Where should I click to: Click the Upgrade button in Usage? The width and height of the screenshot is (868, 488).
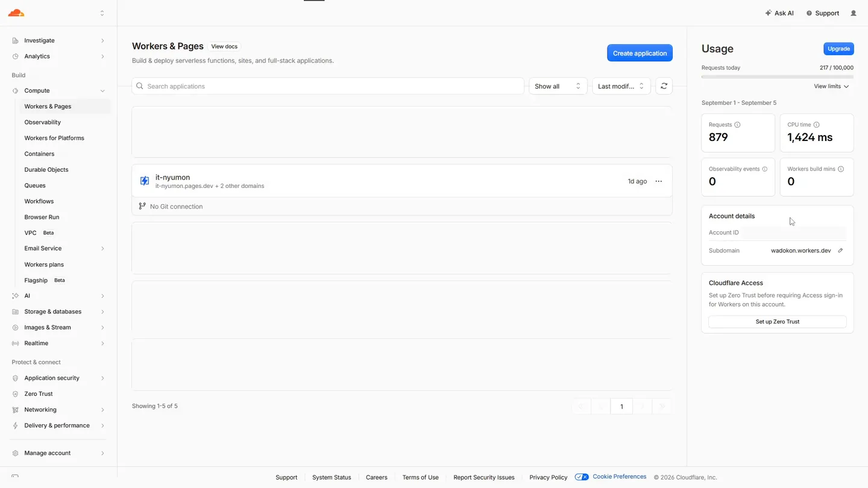point(838,49)
